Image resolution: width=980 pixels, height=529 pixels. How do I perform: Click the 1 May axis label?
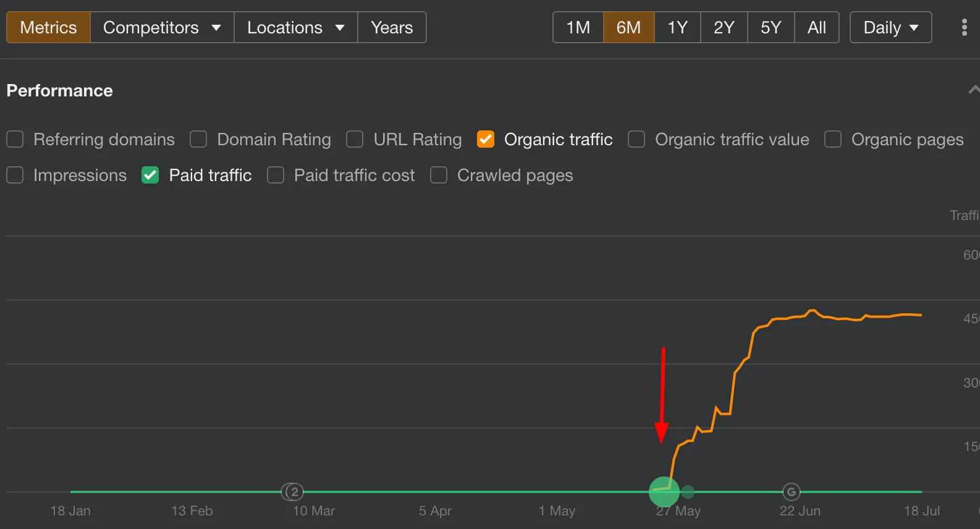pyautogui.click(x=557, y=511)
